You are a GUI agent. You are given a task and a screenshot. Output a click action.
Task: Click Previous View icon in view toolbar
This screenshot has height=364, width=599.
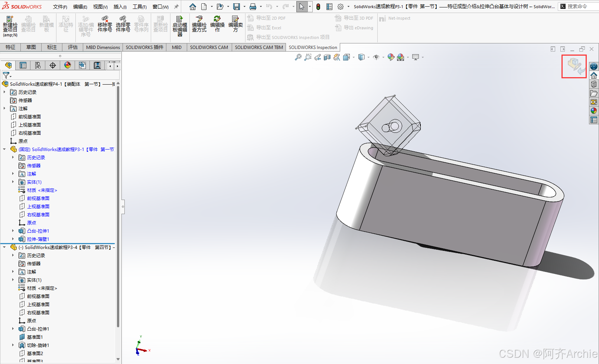(318, 57)
